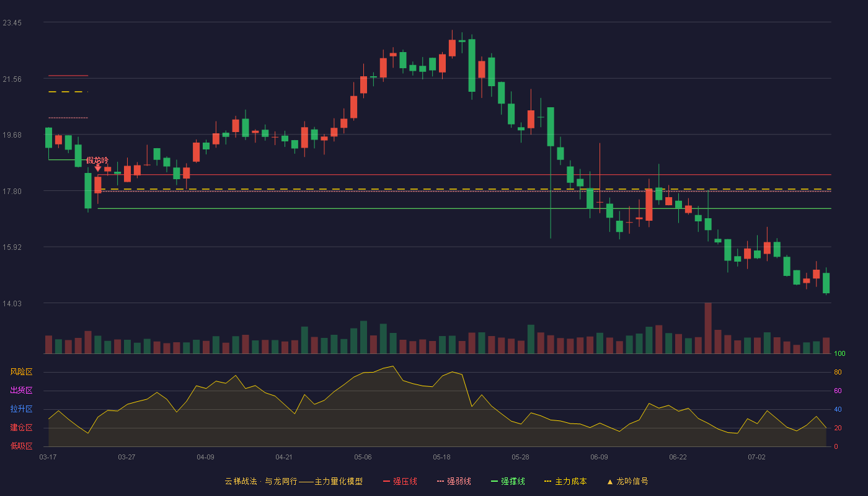The image size is (868, 496).
Task: Click the 19.68 price axis label
Action: tap(12, 135)
